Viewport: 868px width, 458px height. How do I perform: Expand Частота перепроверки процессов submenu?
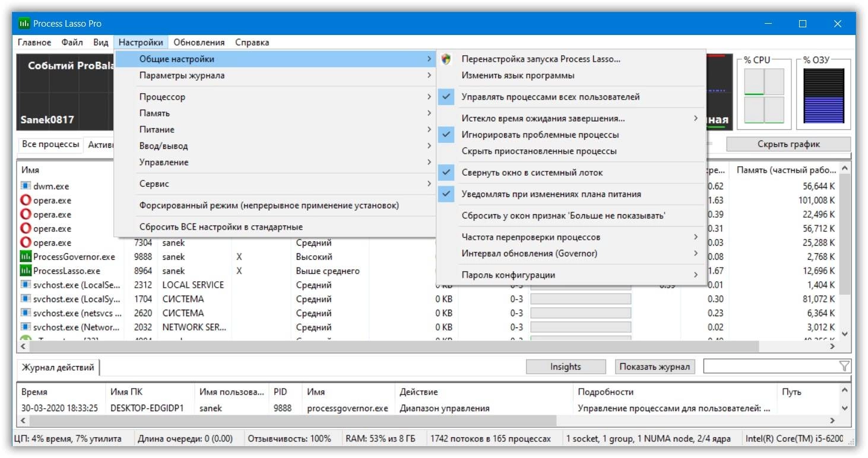point(571,237)
